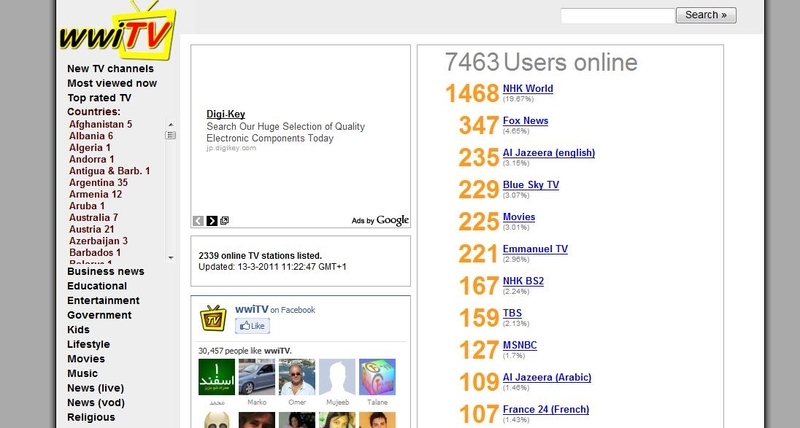Click the wwiTV logo
This screenshot has width=800, height=428.
tap(118, 32)
